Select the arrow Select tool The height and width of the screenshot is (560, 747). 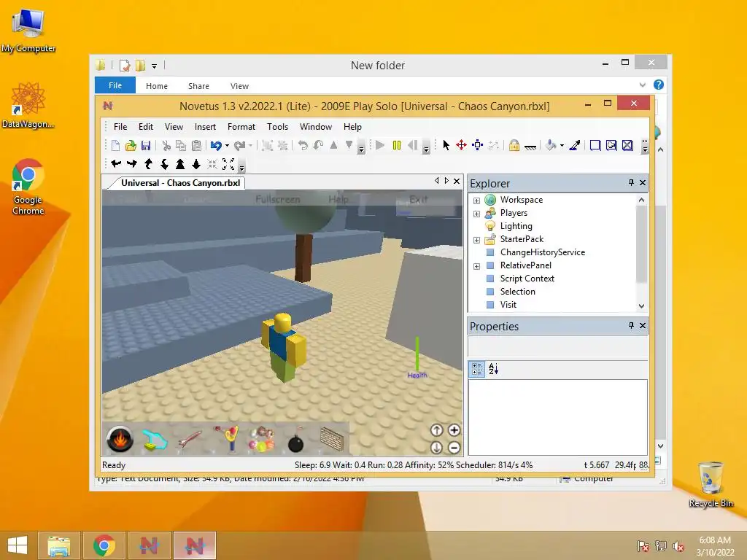click(x=446, y=145)
